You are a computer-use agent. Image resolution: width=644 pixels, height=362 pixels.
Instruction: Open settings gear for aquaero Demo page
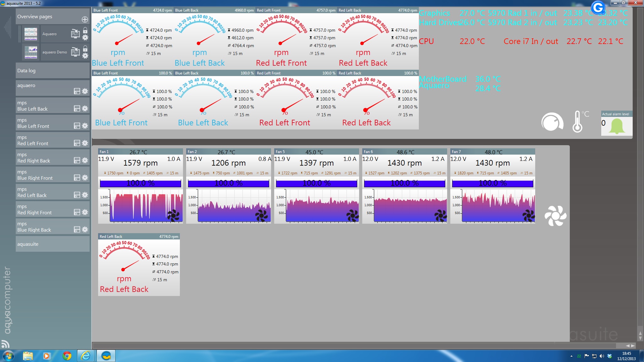click(x=85, y=56)
